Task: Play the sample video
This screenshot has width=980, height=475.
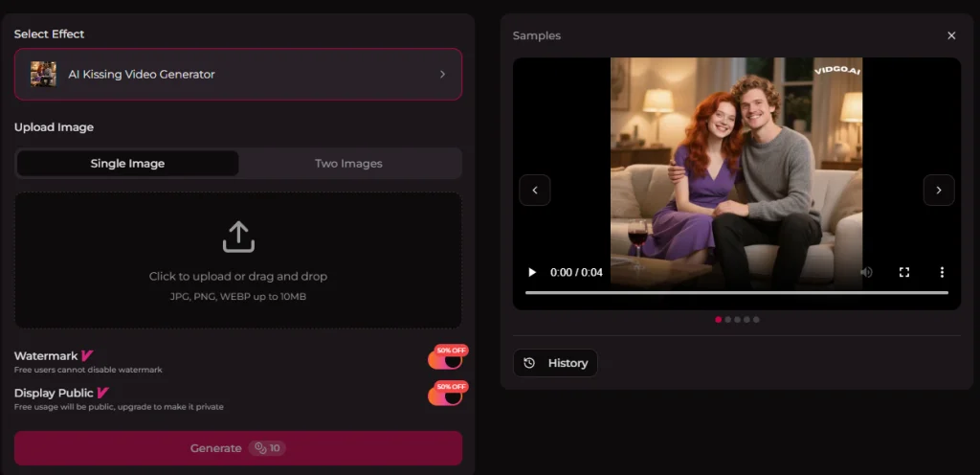Action: (x=532, y=273)
